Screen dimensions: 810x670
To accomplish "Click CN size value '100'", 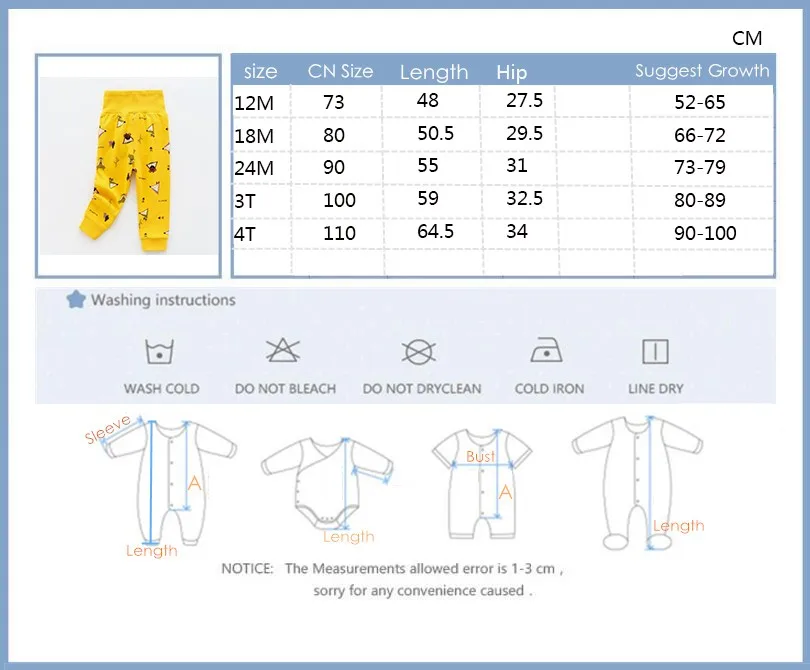I will click(x=339, y=200).
